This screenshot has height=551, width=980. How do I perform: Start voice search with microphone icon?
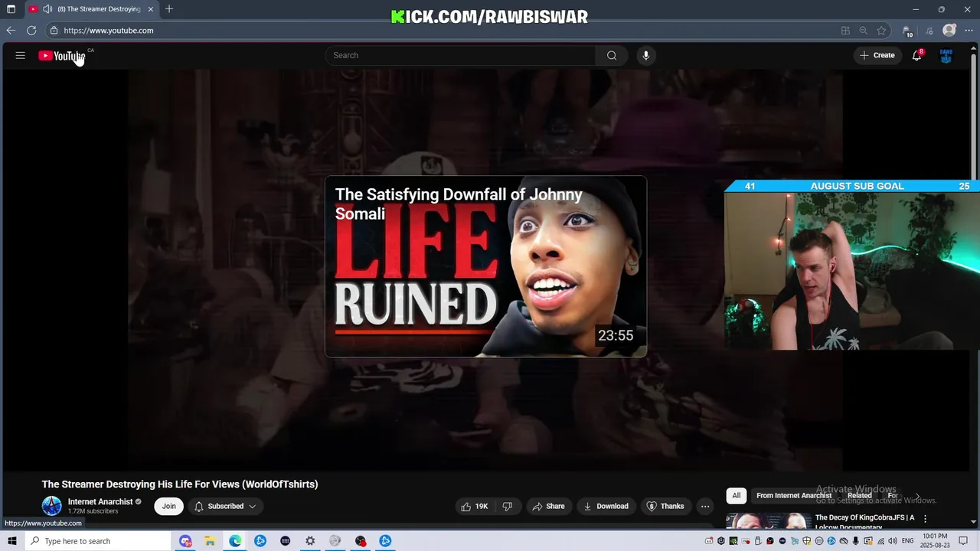pyautogui.click(x=646, y=55)
